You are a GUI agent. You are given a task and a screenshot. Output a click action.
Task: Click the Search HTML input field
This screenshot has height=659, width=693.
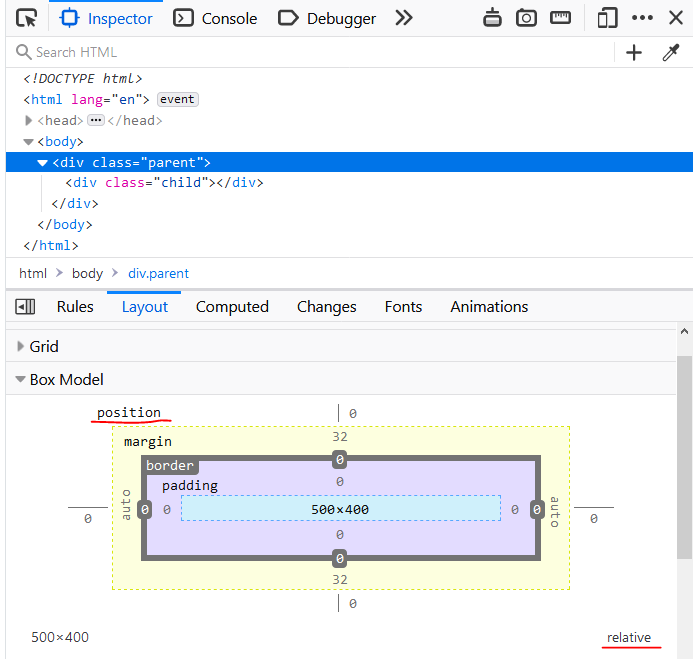pyautogui.click(x=300, y=53)
